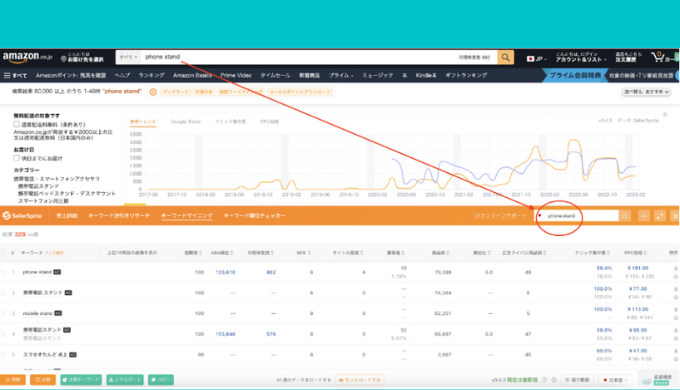Open the hamburger すべて menu

click(x=15, y=75)
